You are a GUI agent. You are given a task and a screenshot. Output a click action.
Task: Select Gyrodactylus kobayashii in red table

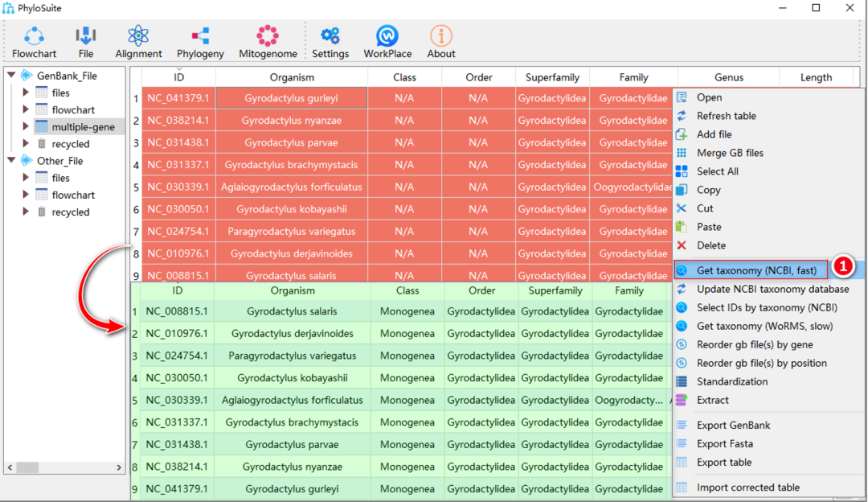tap(292, 209)
